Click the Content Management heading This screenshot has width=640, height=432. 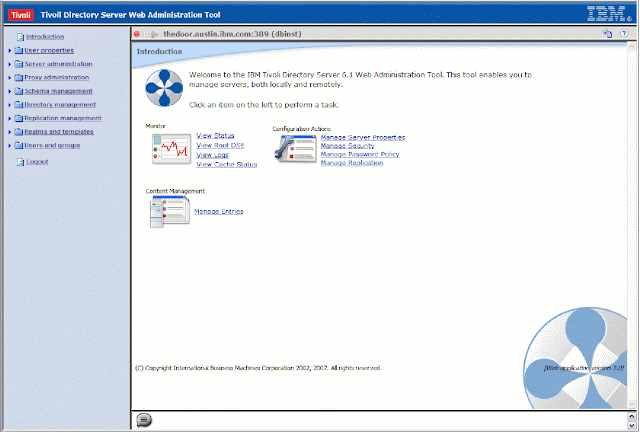click(x=175, y=191)
